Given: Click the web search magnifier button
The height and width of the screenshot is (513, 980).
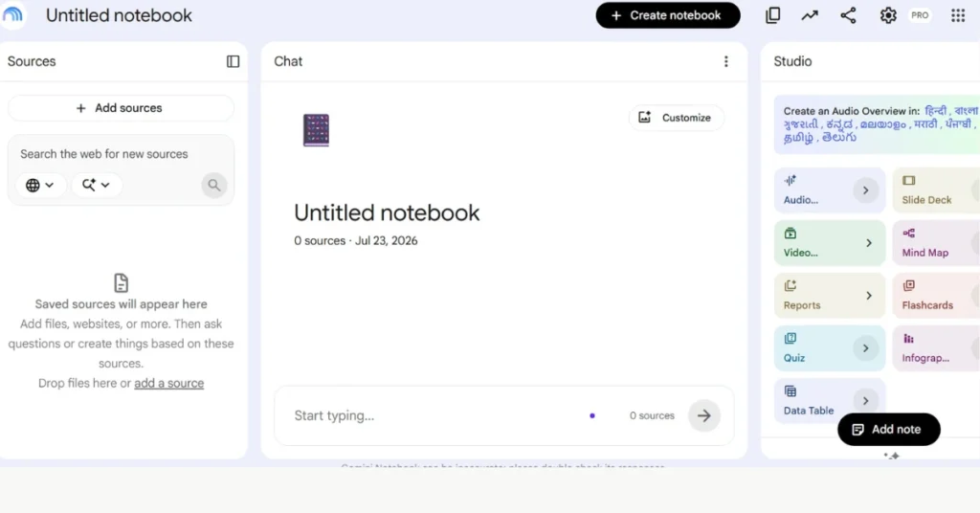Looking at the screenshot, I should pyautogui.click(x=213, y=185).
